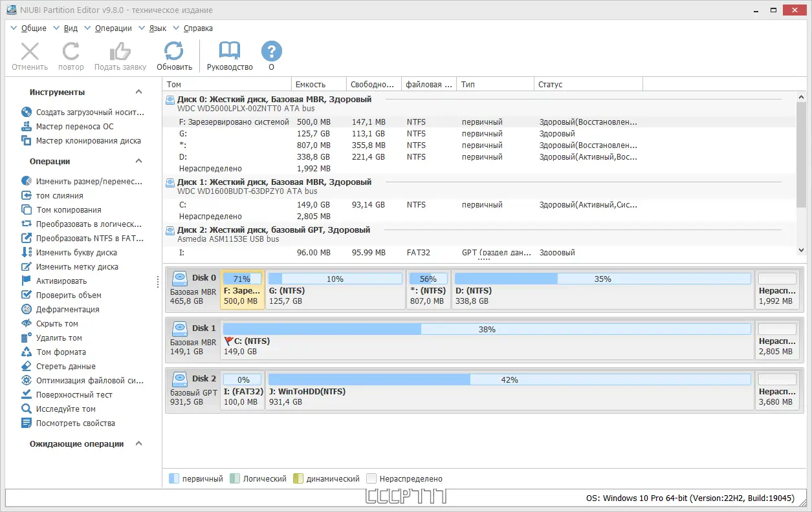The image size is (812, 512).
Task: Open Создать загрузочный носитель wizard
Action: 83,112
